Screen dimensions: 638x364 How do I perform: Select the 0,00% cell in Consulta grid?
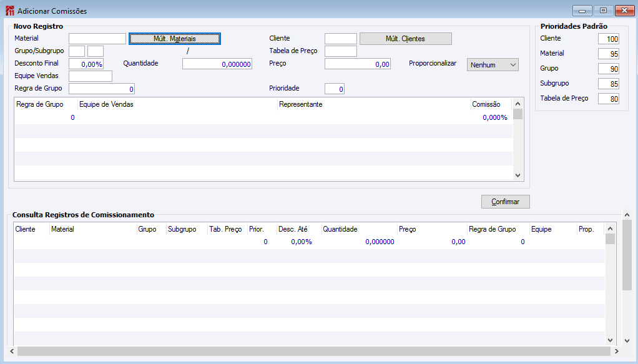click(298, 242)
